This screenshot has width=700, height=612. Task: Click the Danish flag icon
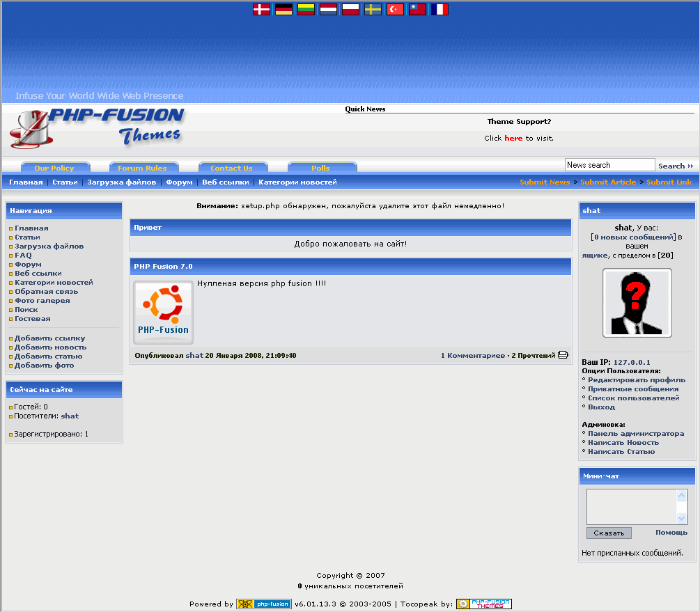(x=261, y=9)
